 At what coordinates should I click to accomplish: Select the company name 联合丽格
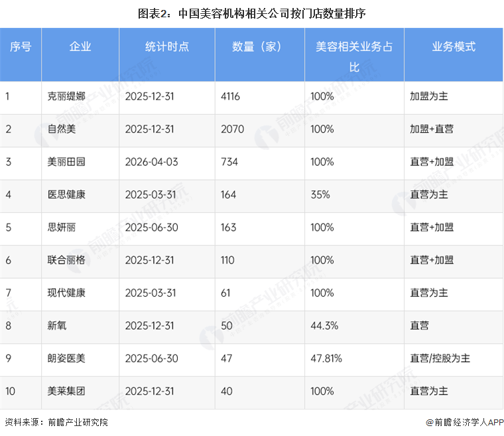click(x=66, y=260)
